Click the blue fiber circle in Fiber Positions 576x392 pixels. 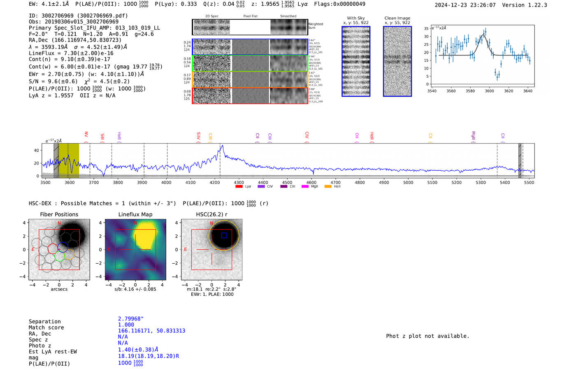point(63,247)
